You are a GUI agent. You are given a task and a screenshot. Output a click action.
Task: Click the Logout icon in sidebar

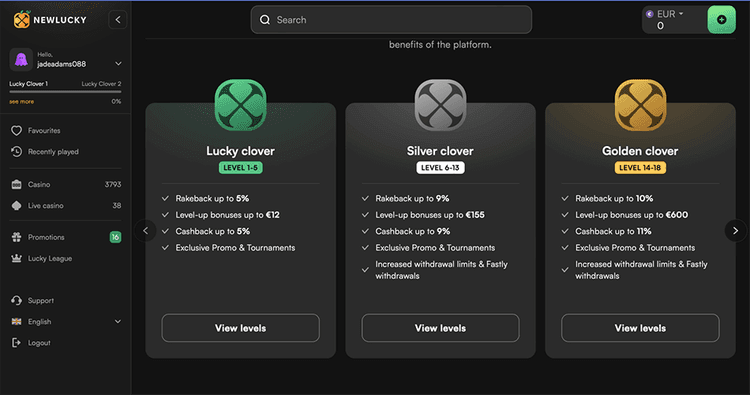click(x=16, y=342)
